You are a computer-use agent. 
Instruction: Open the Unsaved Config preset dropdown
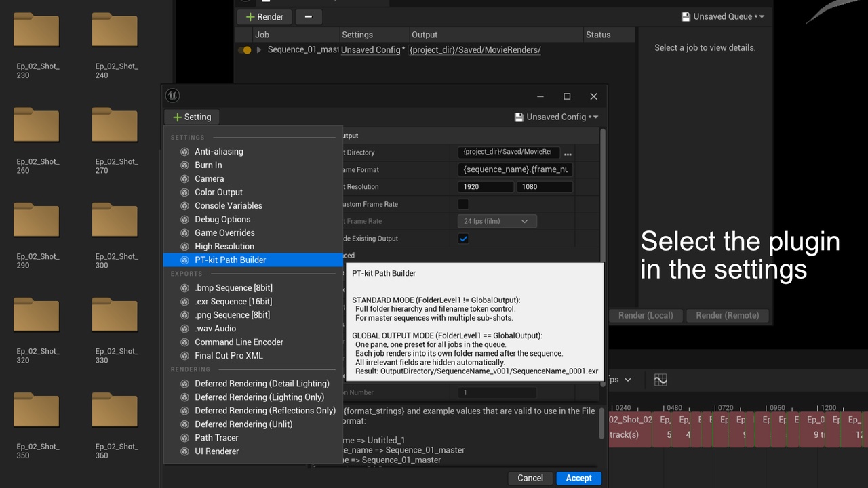[556, 117]
